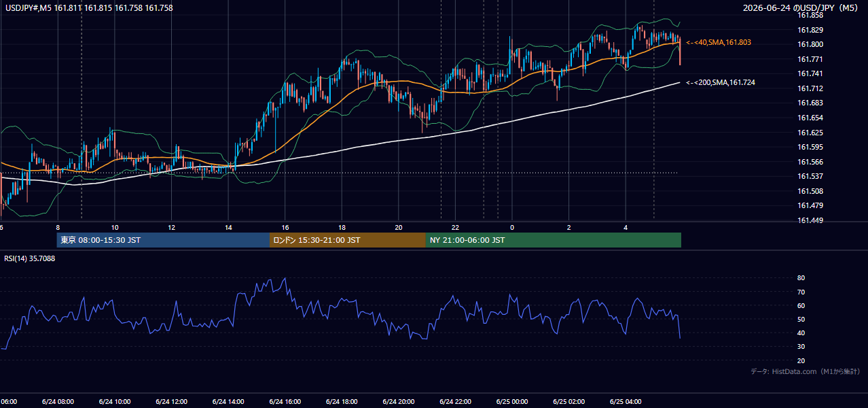
Task: Click bottom date label 6/24 10:00
Action: tap(115, 401)
